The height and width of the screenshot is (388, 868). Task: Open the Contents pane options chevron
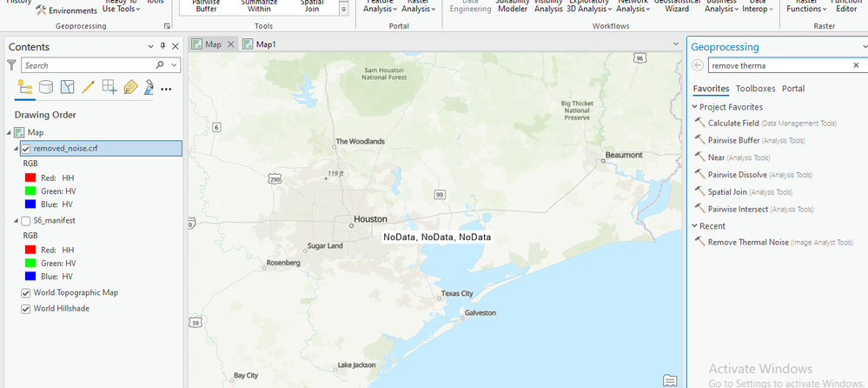(151, 47)
